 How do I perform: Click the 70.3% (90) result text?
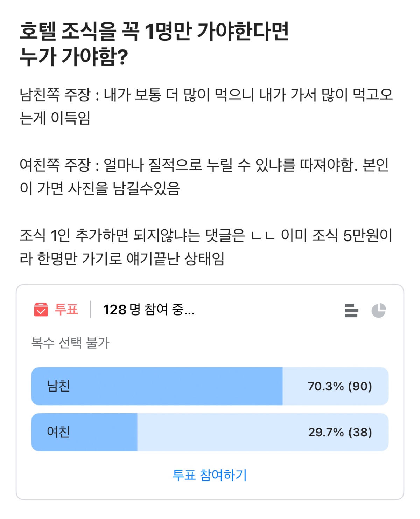tap(339, 386)
